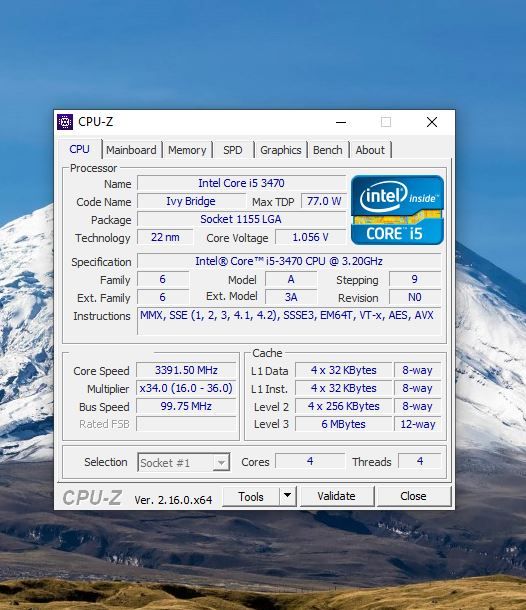526x610 pixels.
Task: Click the L1 Data 4 x 32 KBytes value
Action: click(344, 370)
